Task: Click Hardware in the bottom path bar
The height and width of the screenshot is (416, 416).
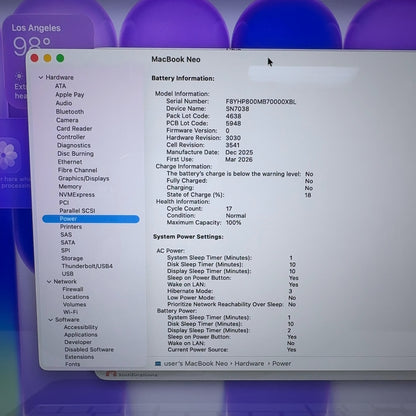Action: click(x=249, y=364)
